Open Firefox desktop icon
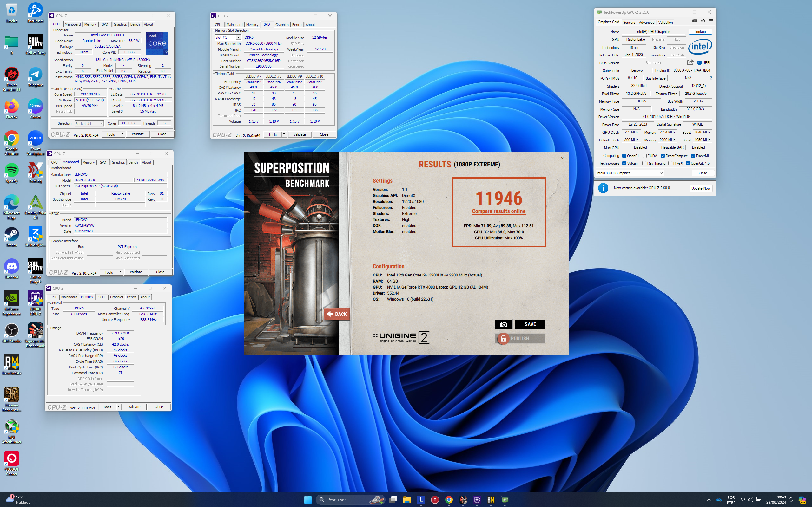This screenshot has height=507, width=812. tap(12, 109)
